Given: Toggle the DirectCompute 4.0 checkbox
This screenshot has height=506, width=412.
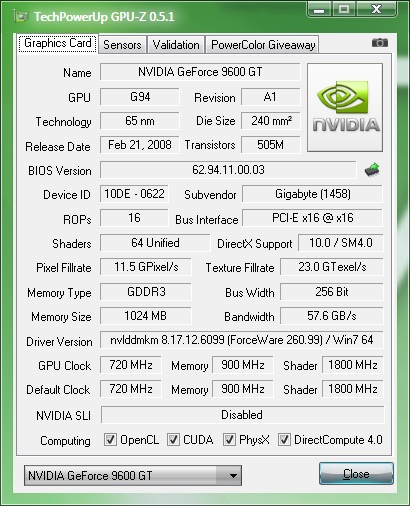Looking at the screenshot, I should point(284,440).
